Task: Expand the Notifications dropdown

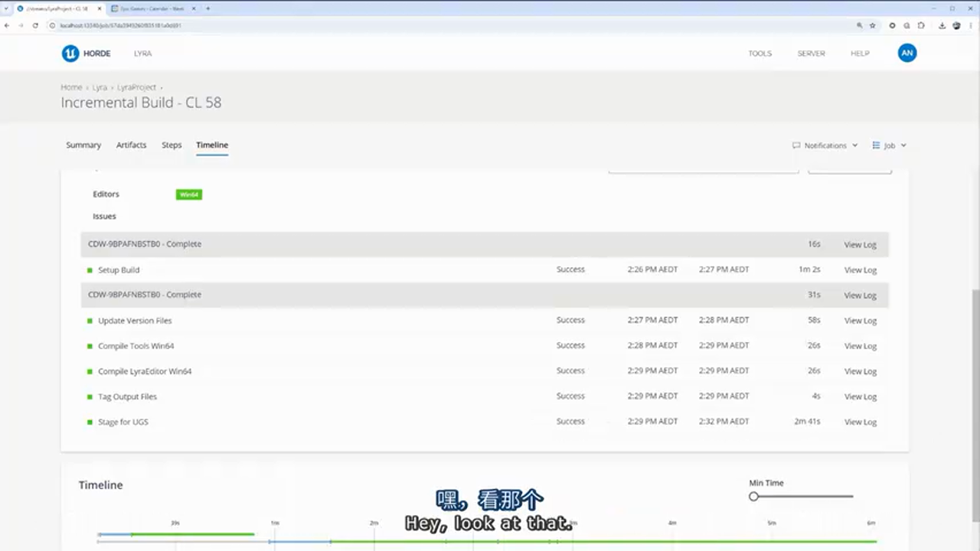Action: click(x=825, y=145)
